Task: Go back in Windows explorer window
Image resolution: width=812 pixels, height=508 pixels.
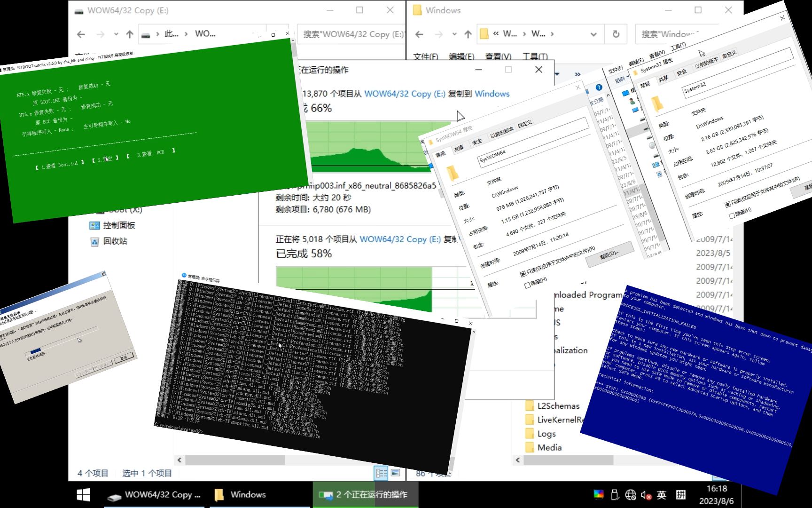Action: point(419,34)
